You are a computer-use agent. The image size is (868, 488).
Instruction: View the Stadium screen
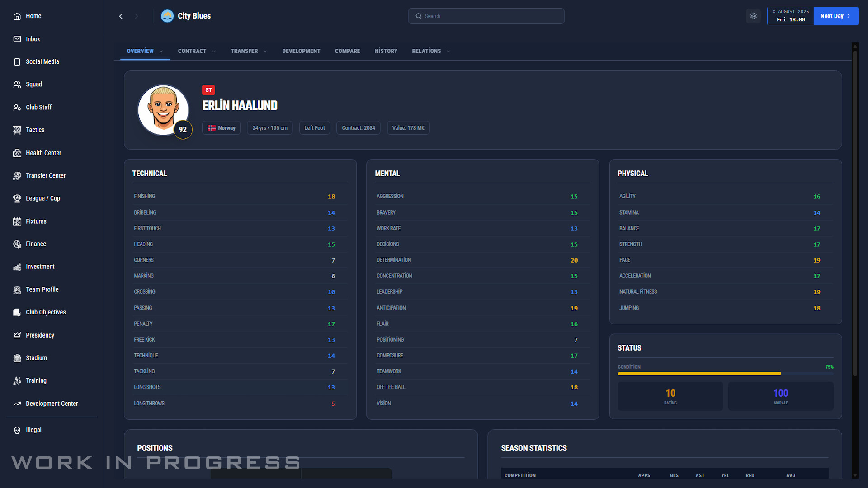[36, 357]
